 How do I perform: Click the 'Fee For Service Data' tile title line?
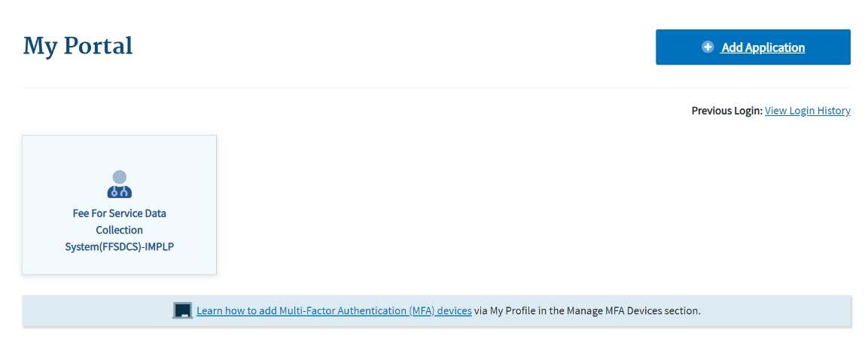[120, 213]
